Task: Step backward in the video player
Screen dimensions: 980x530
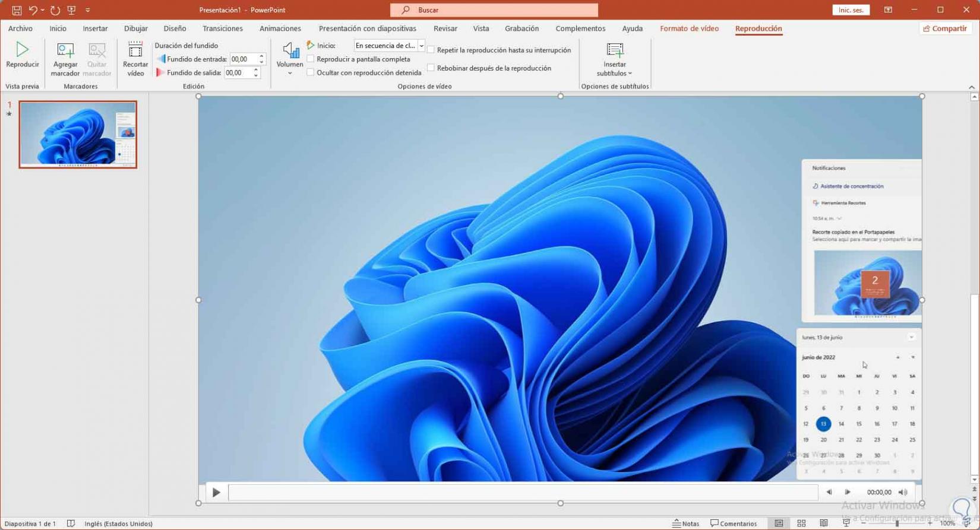Action: (x=829, y=492)
